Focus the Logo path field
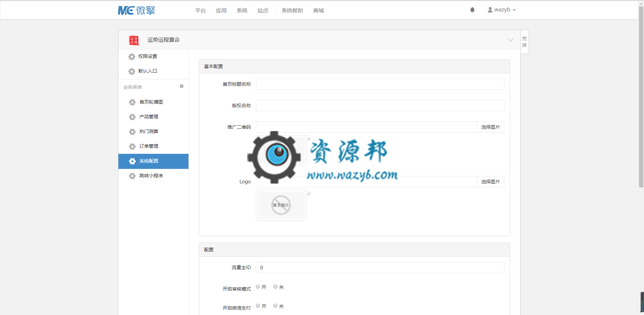644x315 pixels. pos(366,182)
